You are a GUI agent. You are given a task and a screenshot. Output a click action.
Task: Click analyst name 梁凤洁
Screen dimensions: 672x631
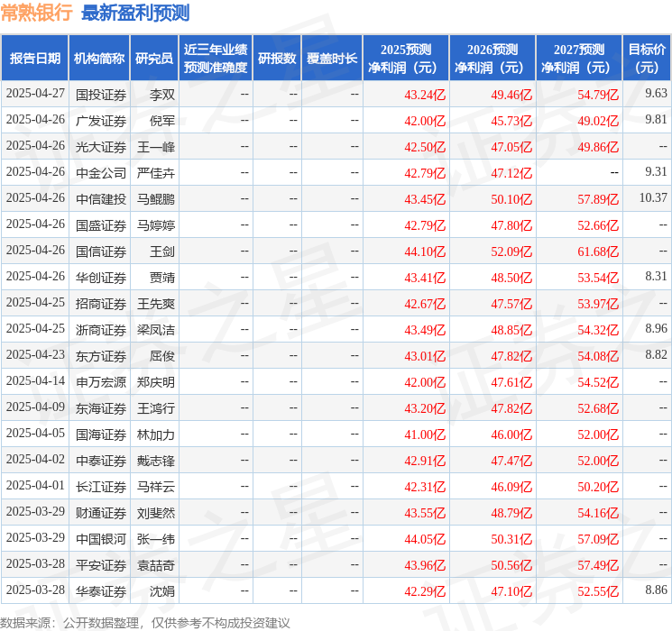155,330
